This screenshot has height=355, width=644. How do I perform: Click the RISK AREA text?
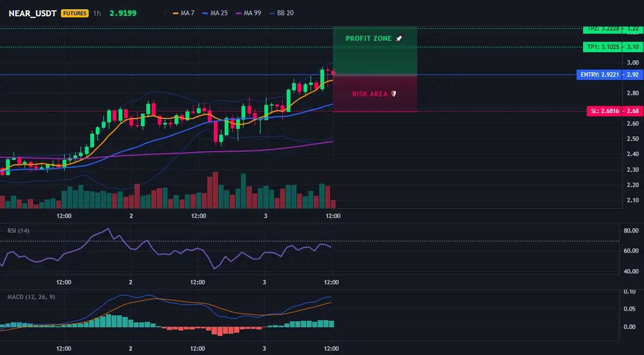click(370, 94)
